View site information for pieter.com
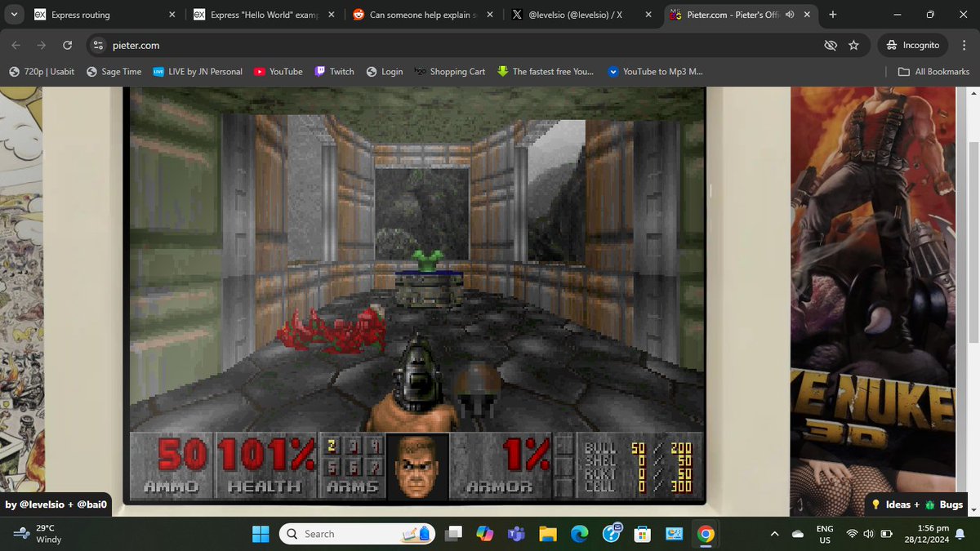The image size is (980, 551). [98, 46]
